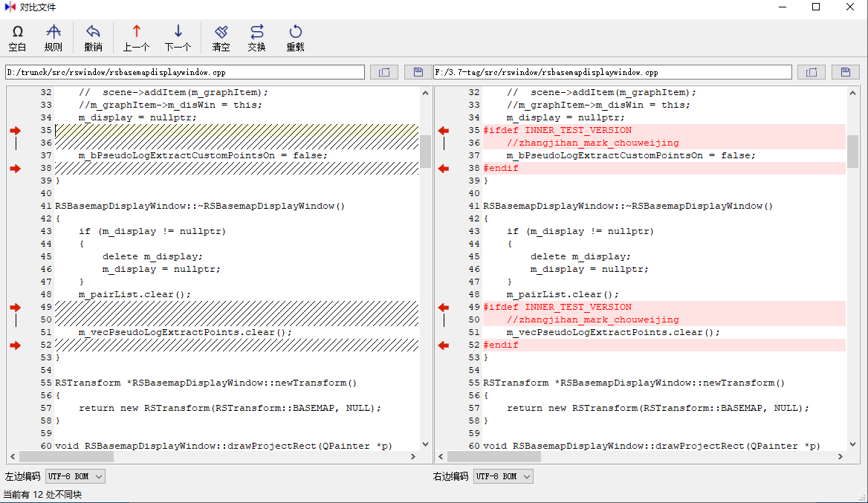Open the 规则 rules tool
Screen dimensions: 868x503
54,38
